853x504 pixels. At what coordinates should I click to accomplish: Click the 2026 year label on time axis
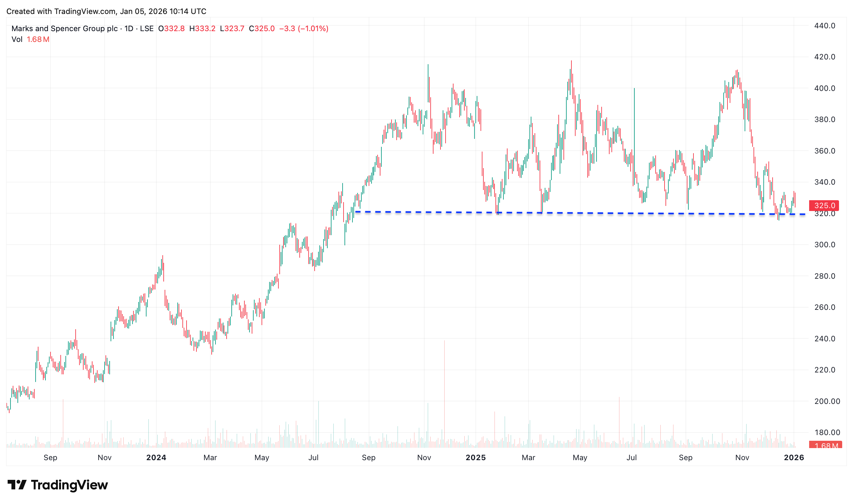tap(794, 458)
